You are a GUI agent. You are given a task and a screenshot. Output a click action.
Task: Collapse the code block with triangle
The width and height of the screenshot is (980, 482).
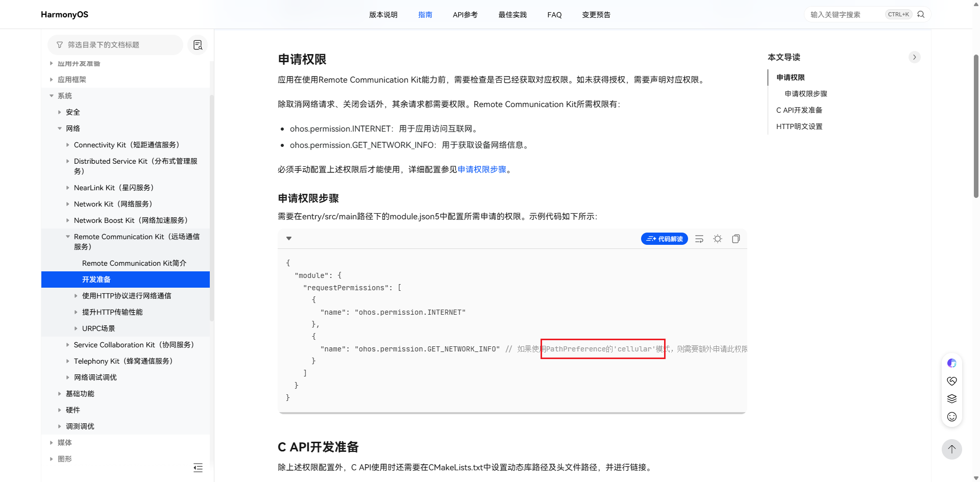289,239
